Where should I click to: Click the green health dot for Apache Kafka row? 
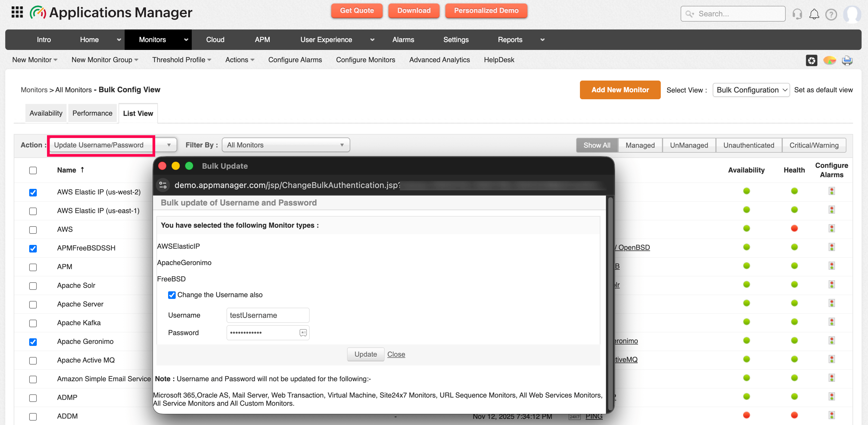[794, 322]
